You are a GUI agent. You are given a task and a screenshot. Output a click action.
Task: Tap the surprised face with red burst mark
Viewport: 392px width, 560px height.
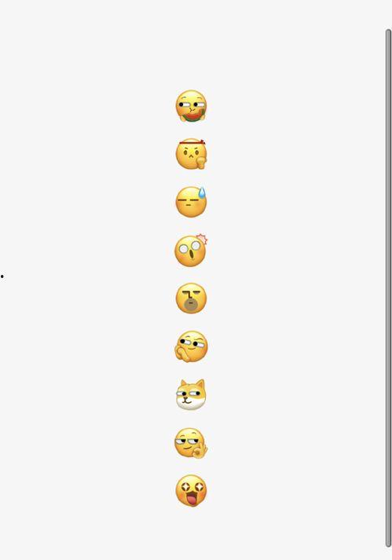(191, 251)
